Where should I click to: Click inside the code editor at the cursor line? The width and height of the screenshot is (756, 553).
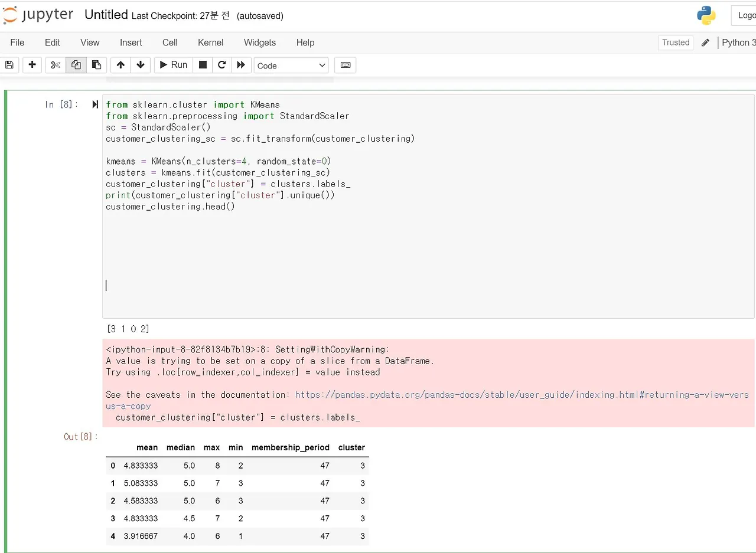click(428, 285)
